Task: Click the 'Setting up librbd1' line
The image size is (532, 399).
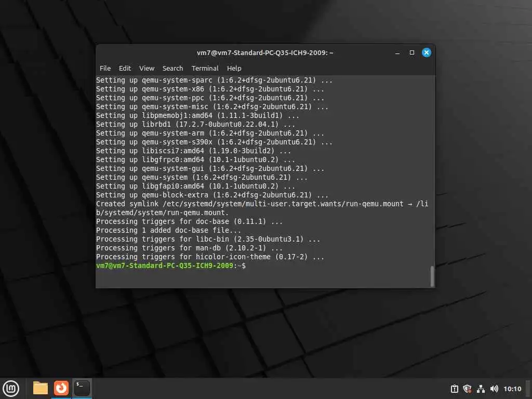Action: pos(195,125)
